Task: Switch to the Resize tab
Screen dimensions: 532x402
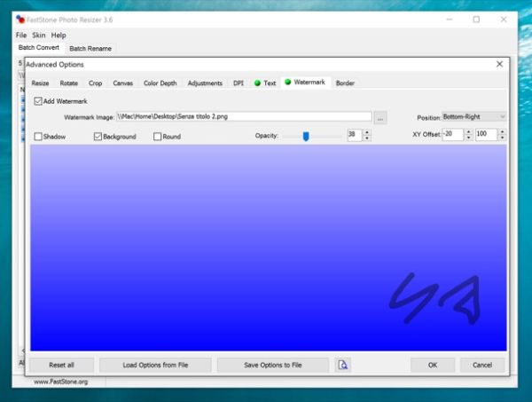Action: tap(41, 83)
